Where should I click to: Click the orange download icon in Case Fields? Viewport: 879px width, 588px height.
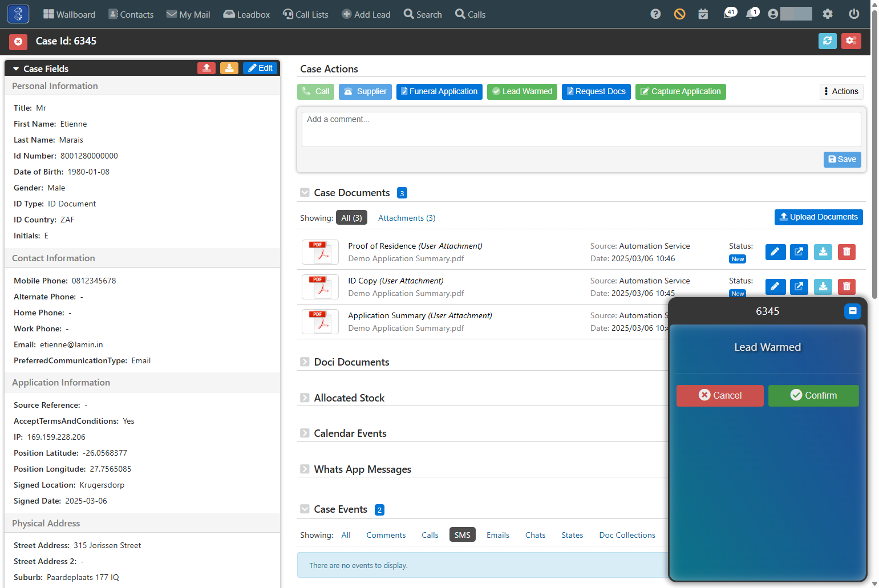tap(229, 68)
